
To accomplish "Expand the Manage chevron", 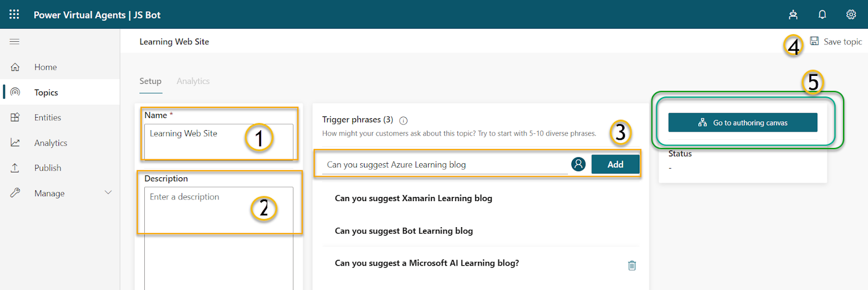I will pos(108,193).
